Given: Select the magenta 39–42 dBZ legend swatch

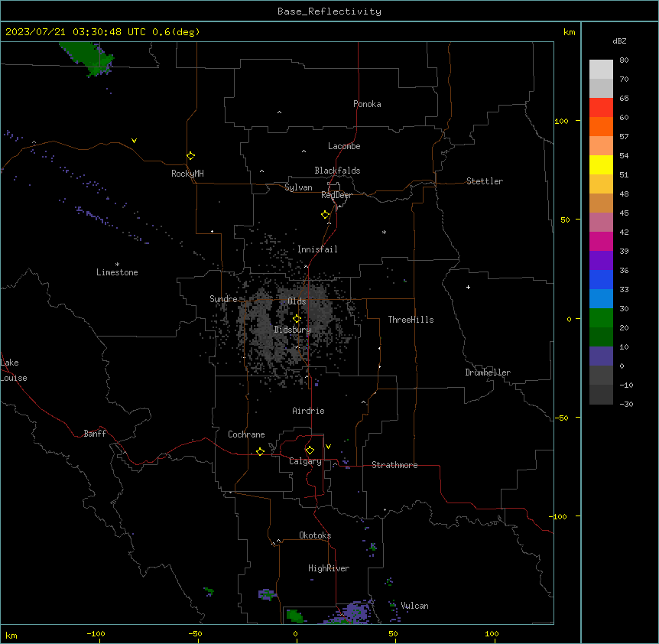Looking at the screenshot, I should (x=601, y=242).
